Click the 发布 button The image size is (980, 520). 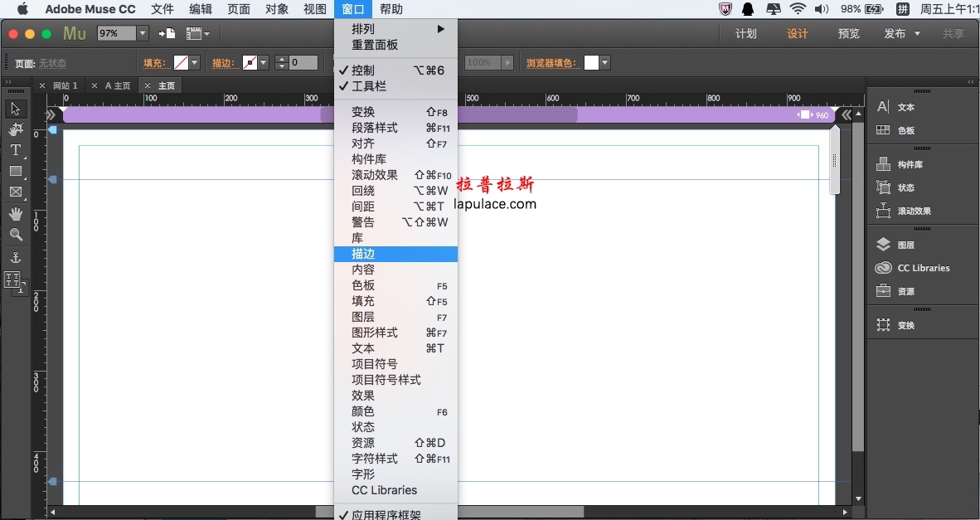(895, 34)
